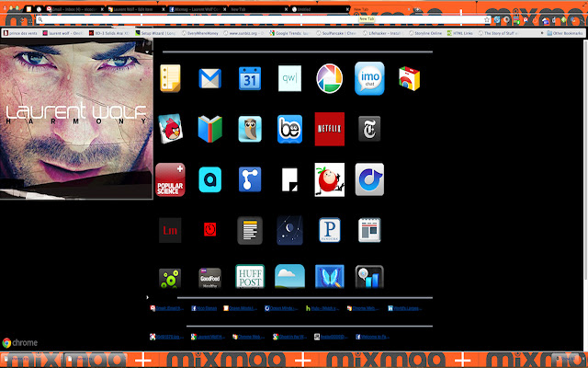Open the New York Times app icon
The image size is (588, 368).
(x=369, y=129)
